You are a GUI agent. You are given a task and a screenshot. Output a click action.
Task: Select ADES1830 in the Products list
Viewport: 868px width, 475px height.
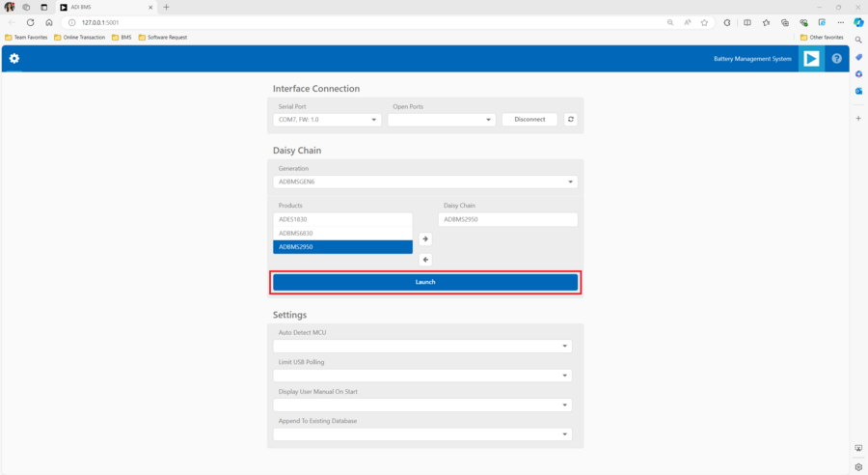tap(342, 219)
